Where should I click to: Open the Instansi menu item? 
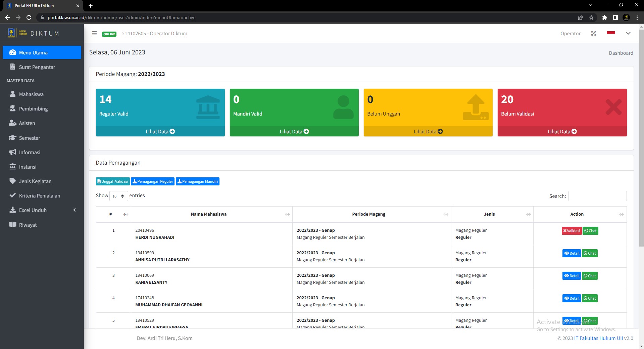(x=42, y=167)
